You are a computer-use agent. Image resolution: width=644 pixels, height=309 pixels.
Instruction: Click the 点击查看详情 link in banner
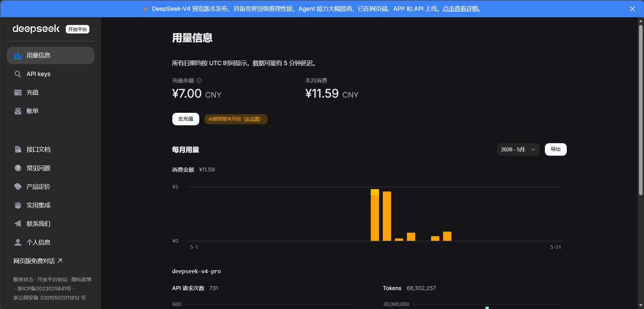[461, 9]
